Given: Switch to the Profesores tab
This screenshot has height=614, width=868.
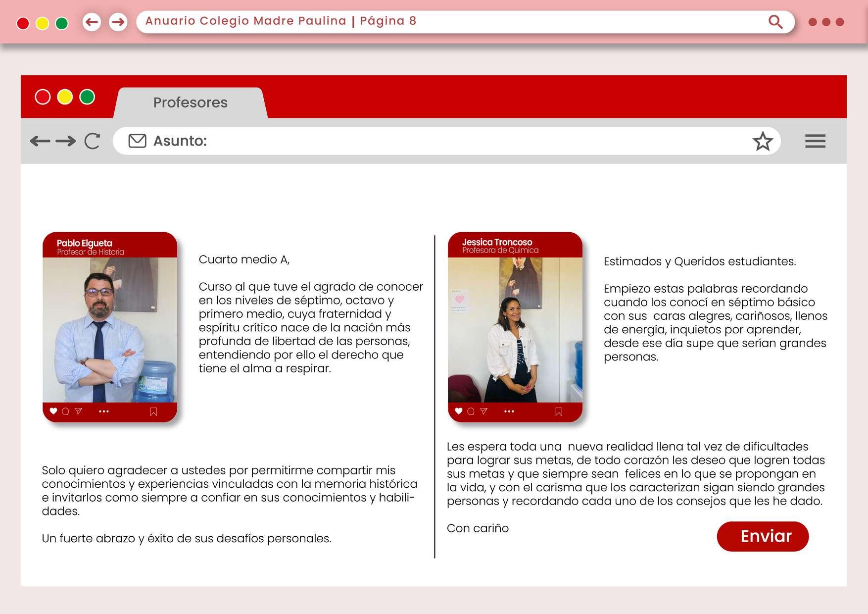Looking at the screenshot, I should (191, 102).
